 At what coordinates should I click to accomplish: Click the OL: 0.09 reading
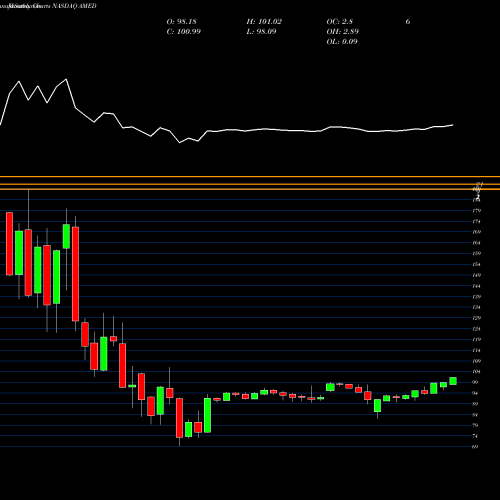click(342, 42)
